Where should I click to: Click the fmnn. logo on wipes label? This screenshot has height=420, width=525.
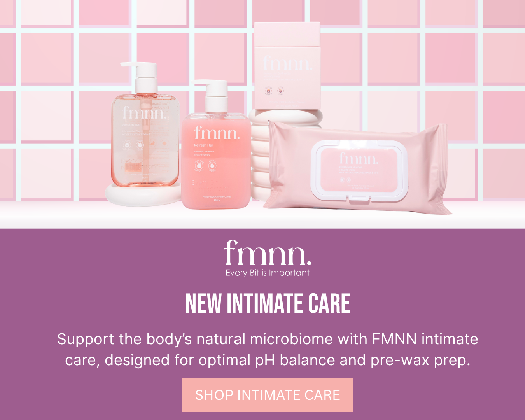pos(358,158)
